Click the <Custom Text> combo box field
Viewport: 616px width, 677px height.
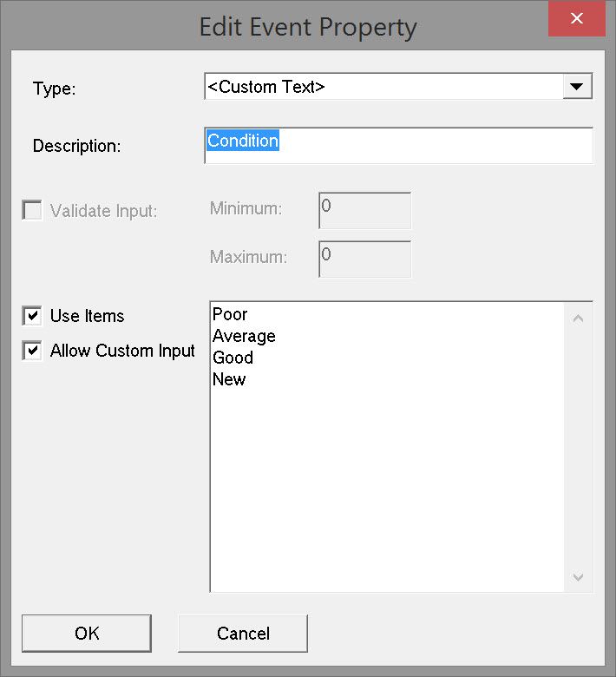coord(382,87)
